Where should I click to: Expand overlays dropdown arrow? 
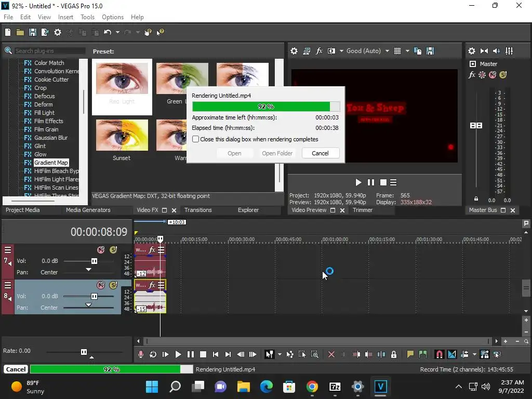tap(407, 51)
